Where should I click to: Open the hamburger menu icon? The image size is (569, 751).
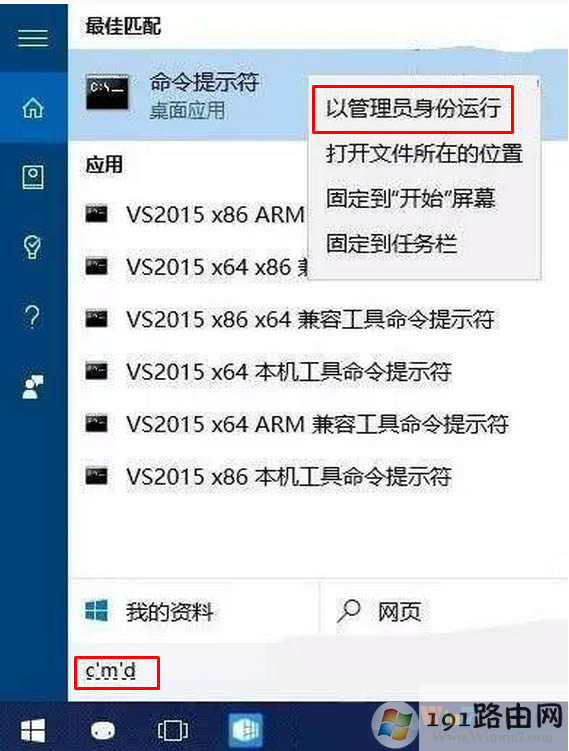coord(33,38)
